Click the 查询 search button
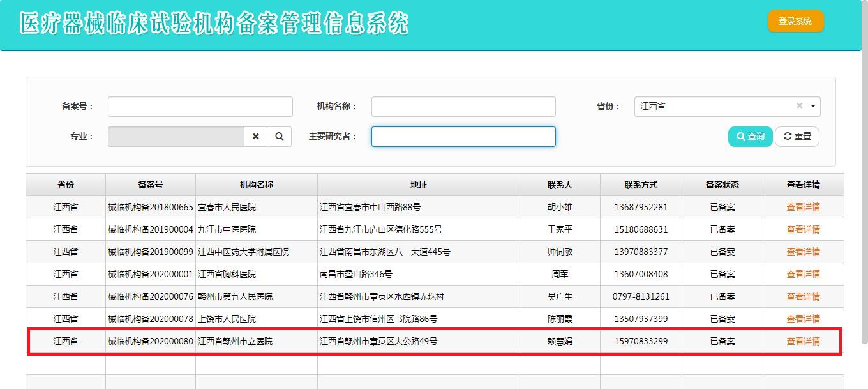 pos(750,137)
